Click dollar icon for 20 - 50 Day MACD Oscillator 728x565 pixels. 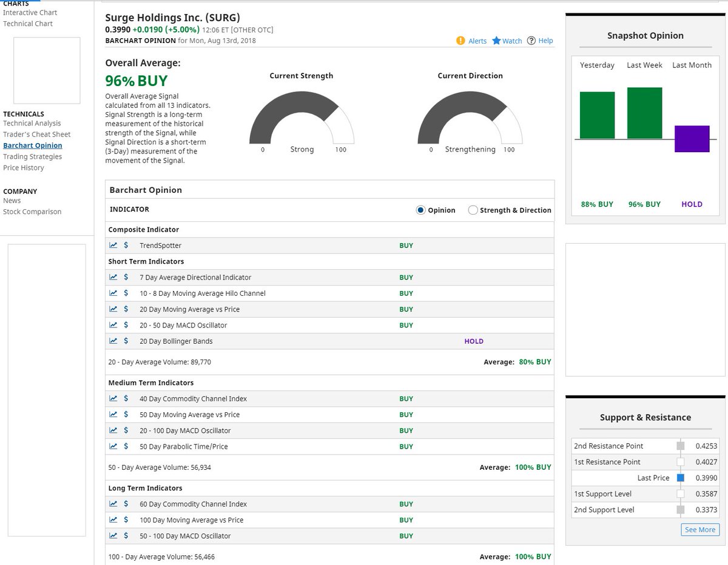[x=126, y=325]
